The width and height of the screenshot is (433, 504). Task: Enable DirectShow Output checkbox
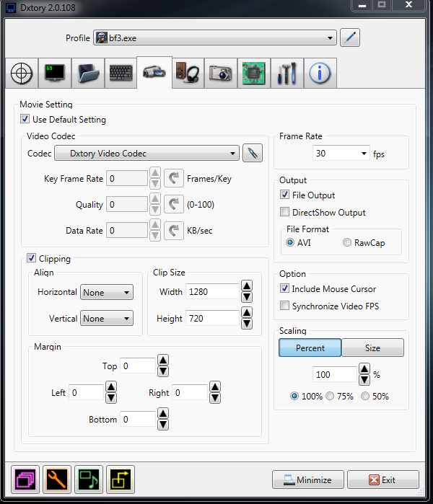click(x=284, y=212)
